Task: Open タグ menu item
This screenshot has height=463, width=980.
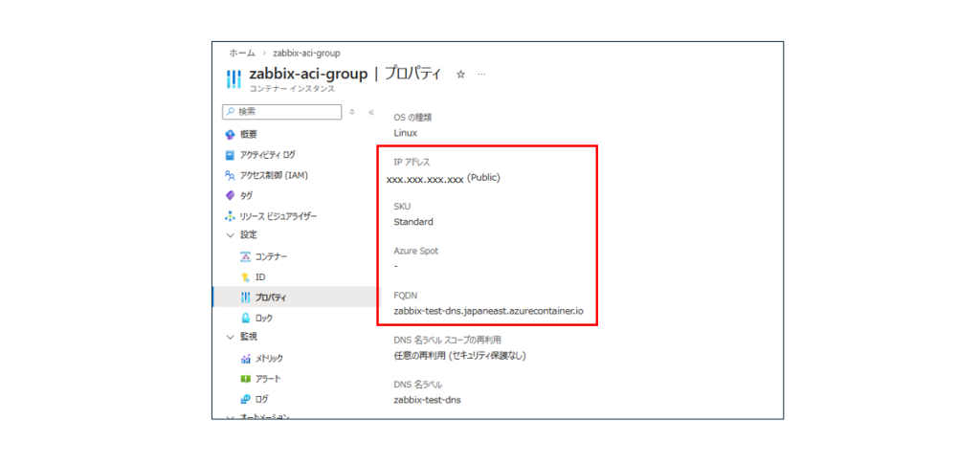Action: [x=246, y=195]
